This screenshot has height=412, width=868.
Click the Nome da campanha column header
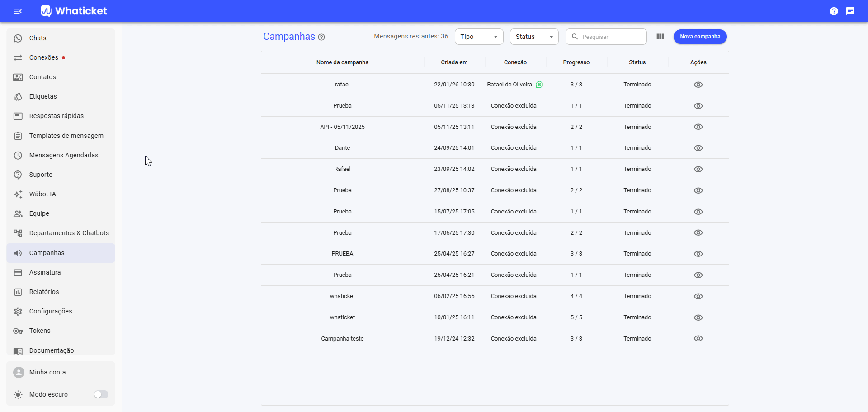[342, 62]
